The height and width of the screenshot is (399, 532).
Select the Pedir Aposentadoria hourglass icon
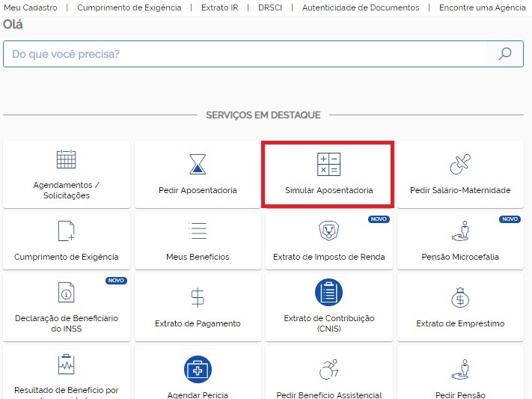pos(198,163)
